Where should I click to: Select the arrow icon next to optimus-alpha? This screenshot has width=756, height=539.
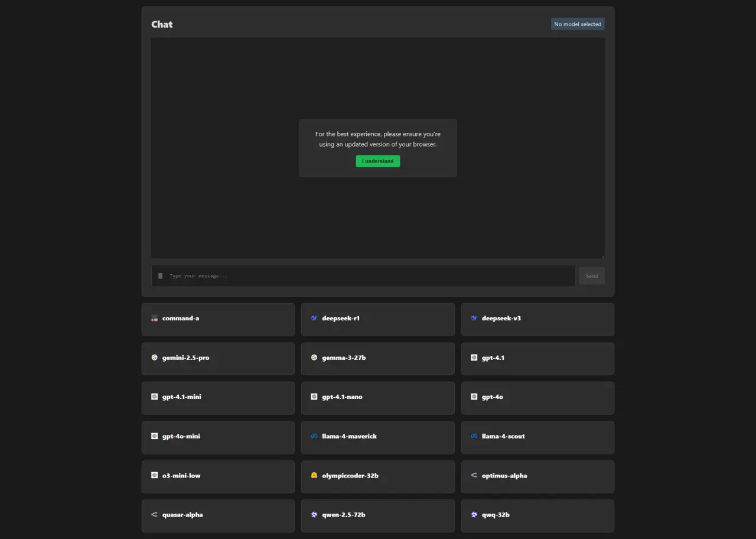click(x=474, y=476)
